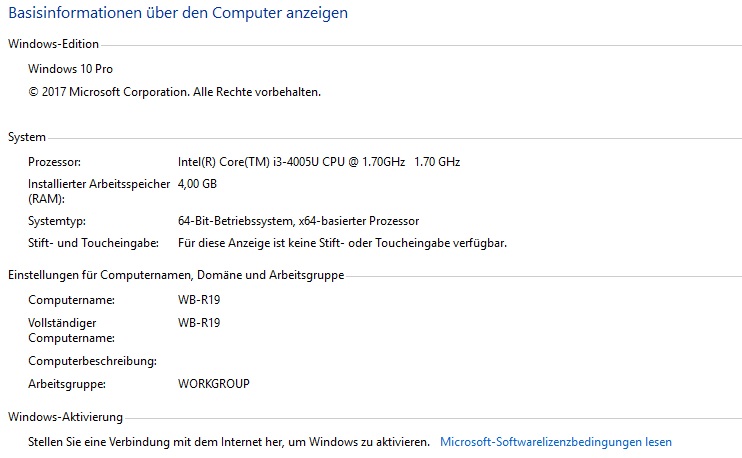
Task: Select the WORKGROUP value
Action: coord(213,383)
